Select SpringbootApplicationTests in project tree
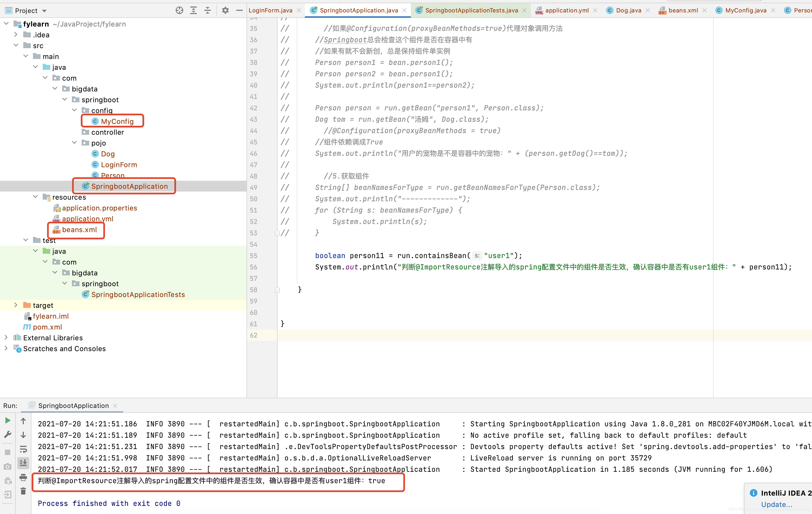The width and height of the screenshot is (812, 514). pos(138,294)
